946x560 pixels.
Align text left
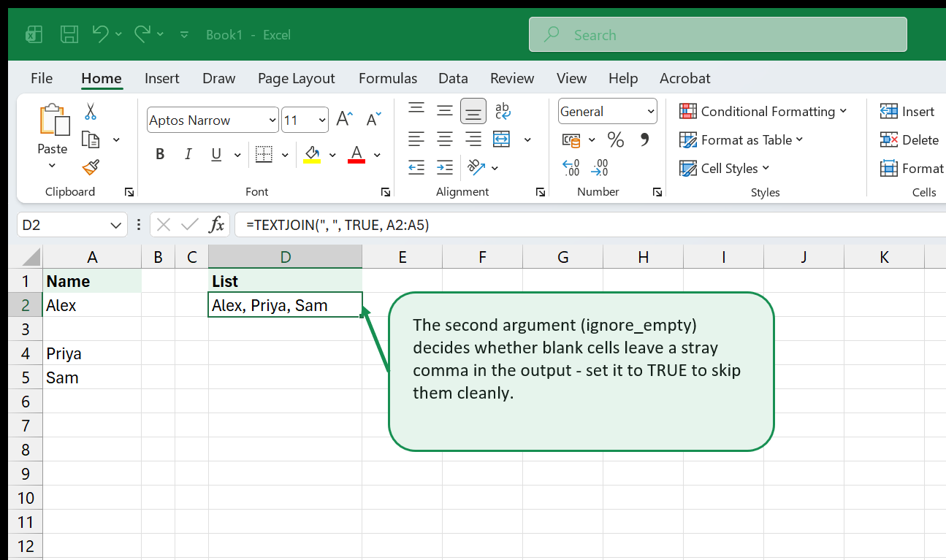tap(416, 139)
